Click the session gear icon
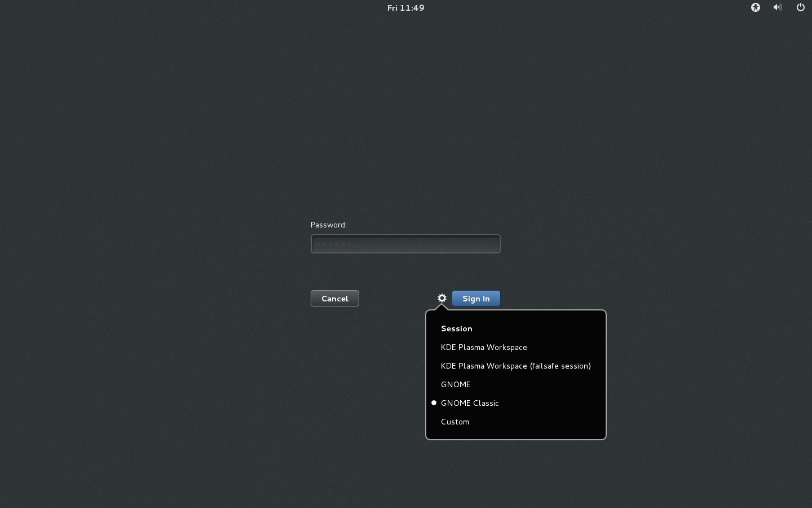 (x=442, y=298)
